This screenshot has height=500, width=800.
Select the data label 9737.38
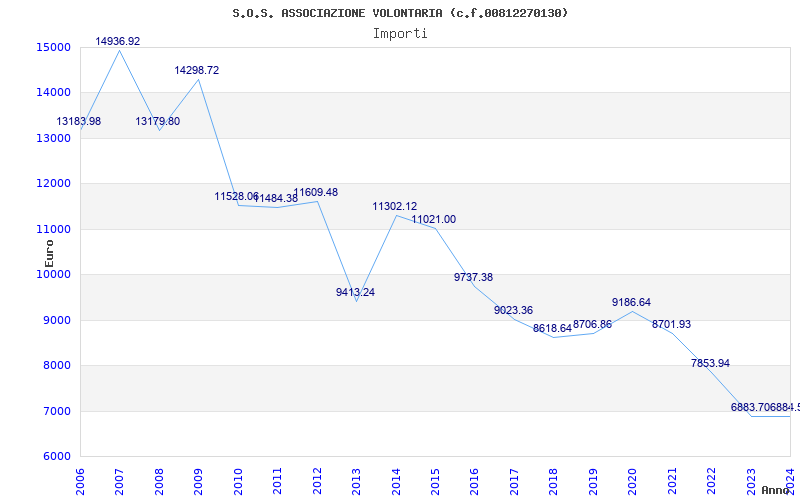coord(473,277)
